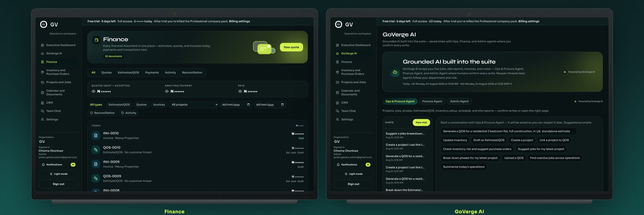This screenshot has width=644, height=215.
Task: Click the Finance icon in GoVerge AI screen sidebar
Action: pyautogui.click(x=337, y=62)
